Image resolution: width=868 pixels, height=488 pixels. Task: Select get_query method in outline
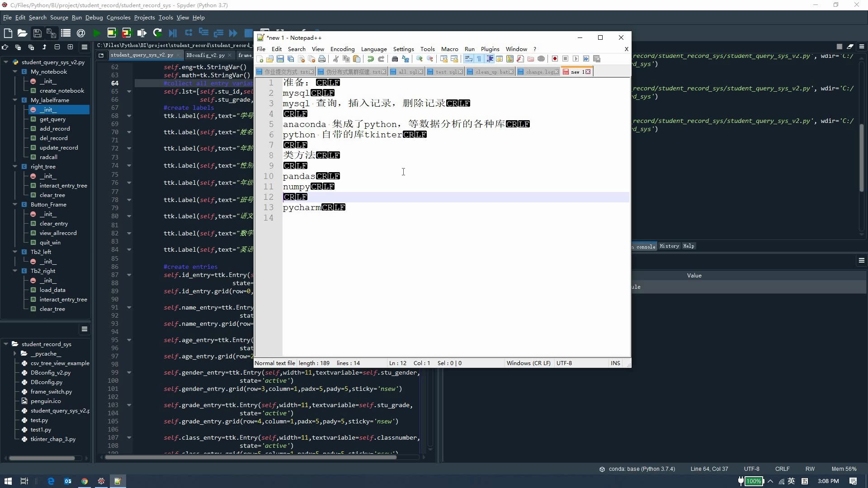52,119
